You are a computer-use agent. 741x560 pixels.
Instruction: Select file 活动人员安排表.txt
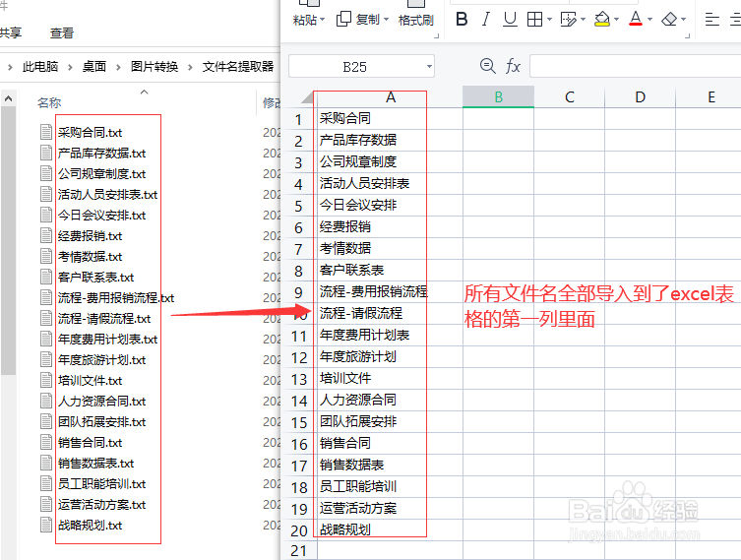107,195
